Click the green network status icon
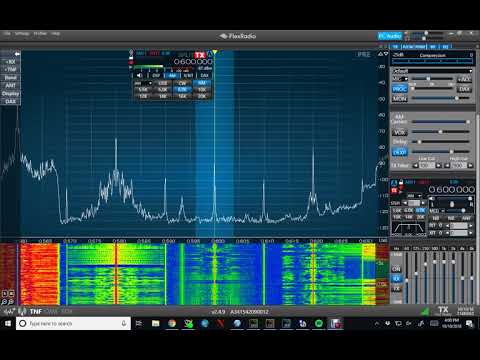 (425, 312)
